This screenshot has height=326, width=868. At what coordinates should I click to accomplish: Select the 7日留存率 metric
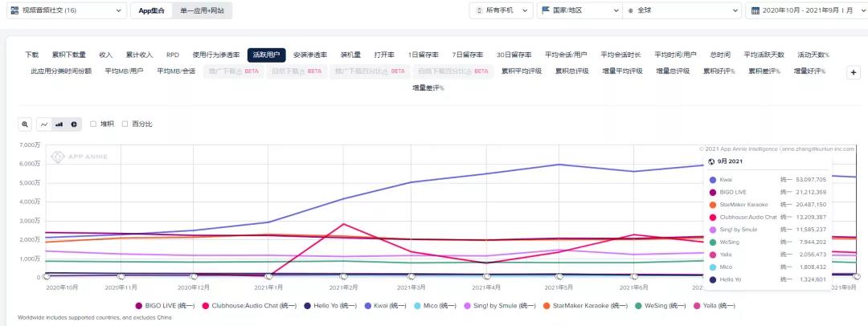(468, 55)
